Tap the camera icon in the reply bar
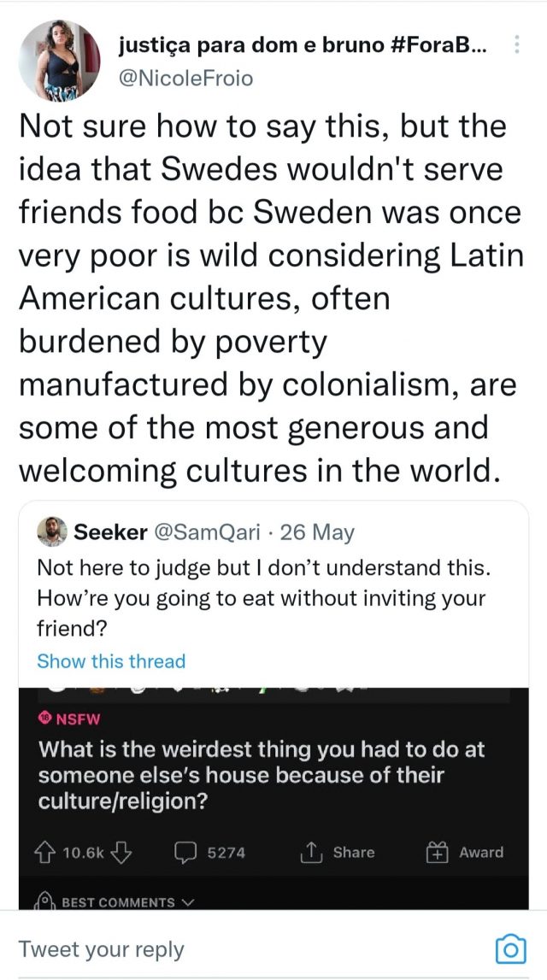 click(x=510, y=949)
